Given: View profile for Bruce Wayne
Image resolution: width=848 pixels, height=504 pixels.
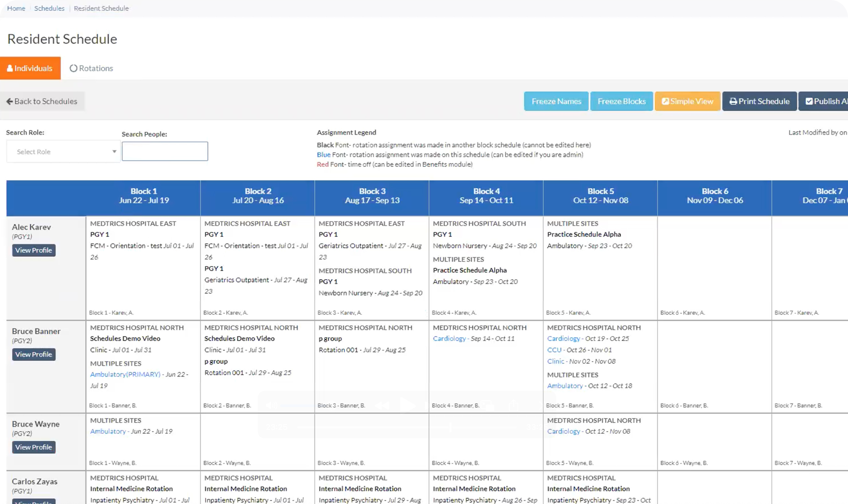Looking at the screenshot, I should tap(34, 447).
